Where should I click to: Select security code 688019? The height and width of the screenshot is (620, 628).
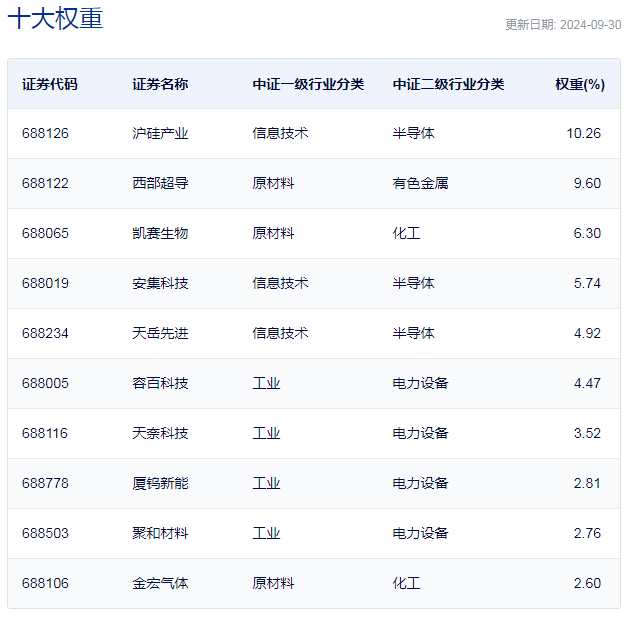click(45, 283)
